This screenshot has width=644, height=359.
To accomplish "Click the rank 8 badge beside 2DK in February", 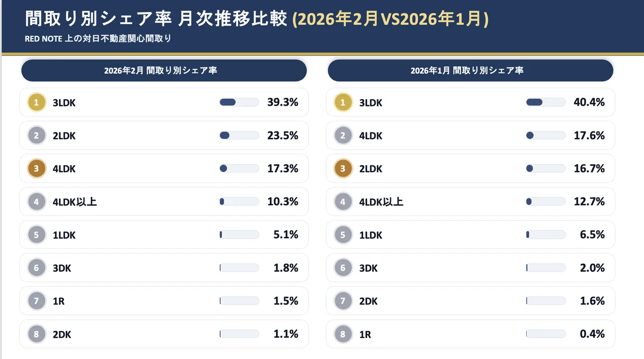I will pos(36,334).
